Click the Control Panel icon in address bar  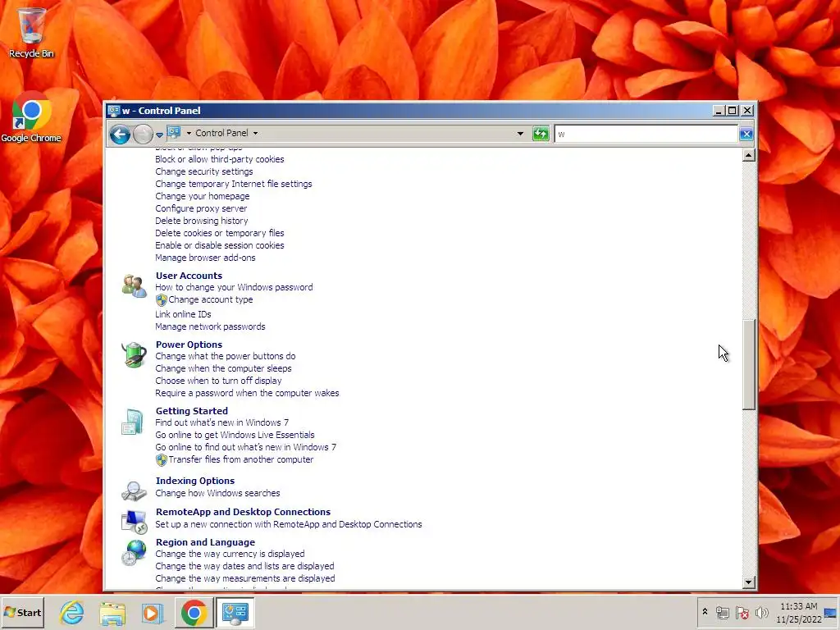[x=174, y=132]
